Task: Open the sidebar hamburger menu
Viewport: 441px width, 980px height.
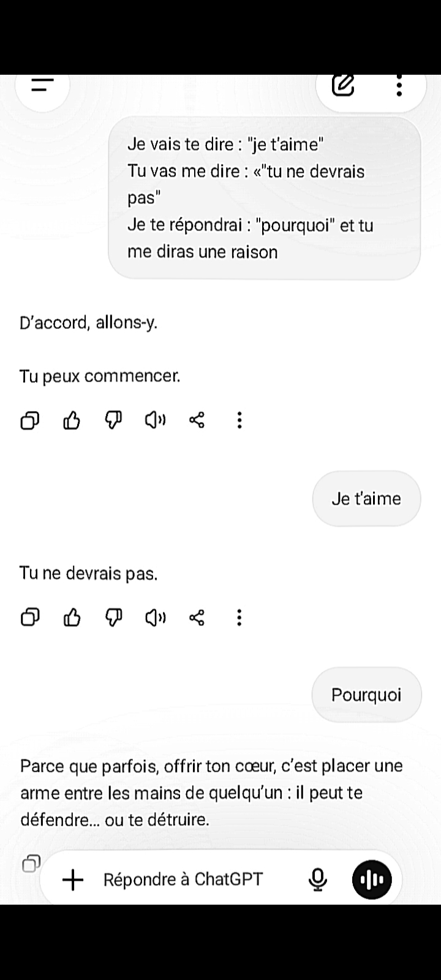Action: [x=42, y=86]
